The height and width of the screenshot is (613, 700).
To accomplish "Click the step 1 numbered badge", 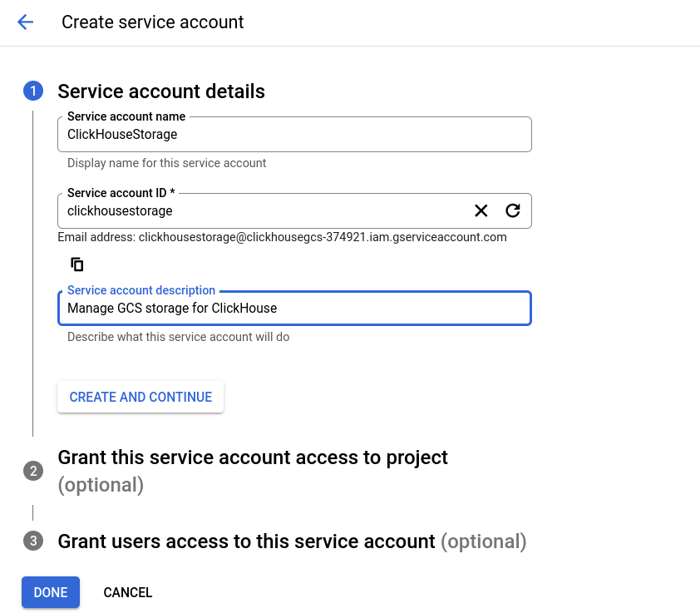I will click(x=32, y=91).
